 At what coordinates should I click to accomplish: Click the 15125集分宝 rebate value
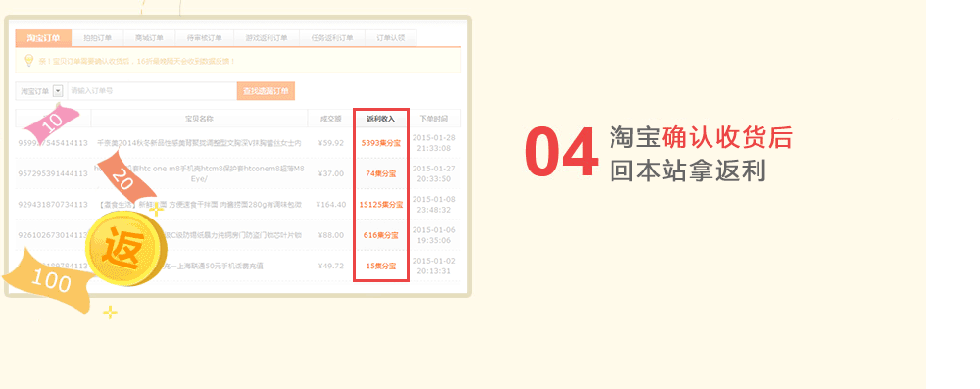[380, 205]
